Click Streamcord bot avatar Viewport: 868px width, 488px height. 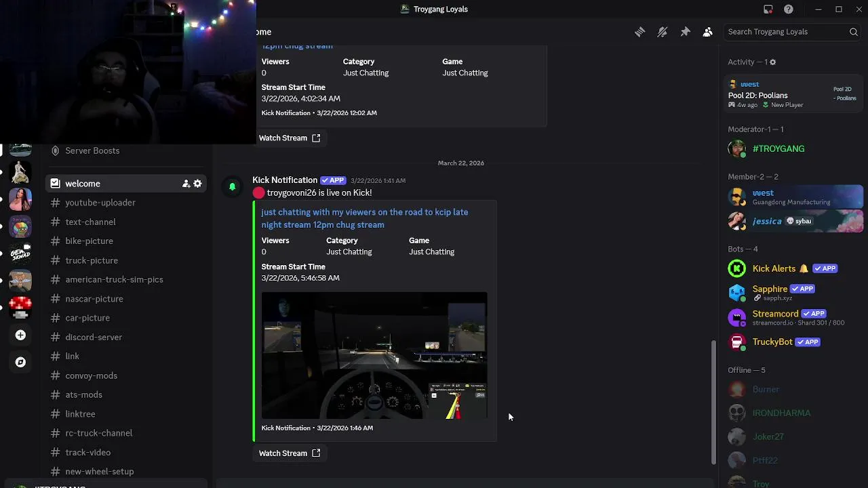click(x=737, y=317)
